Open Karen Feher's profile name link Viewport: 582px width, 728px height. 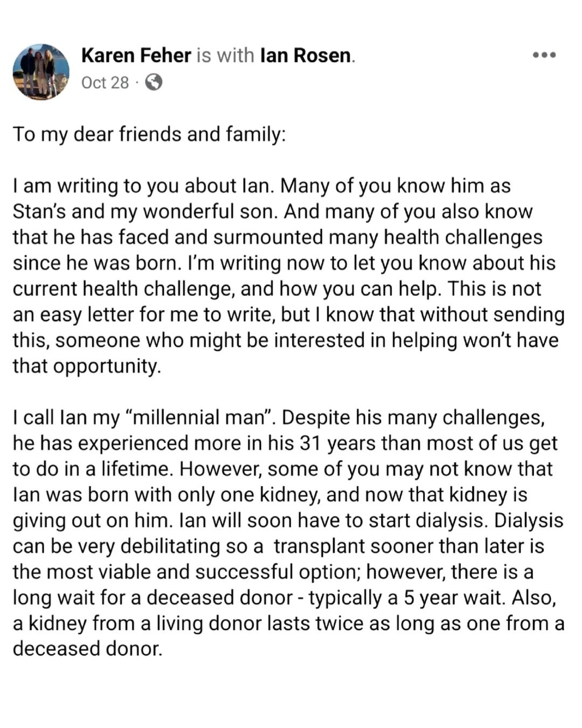tap(136, 55)
